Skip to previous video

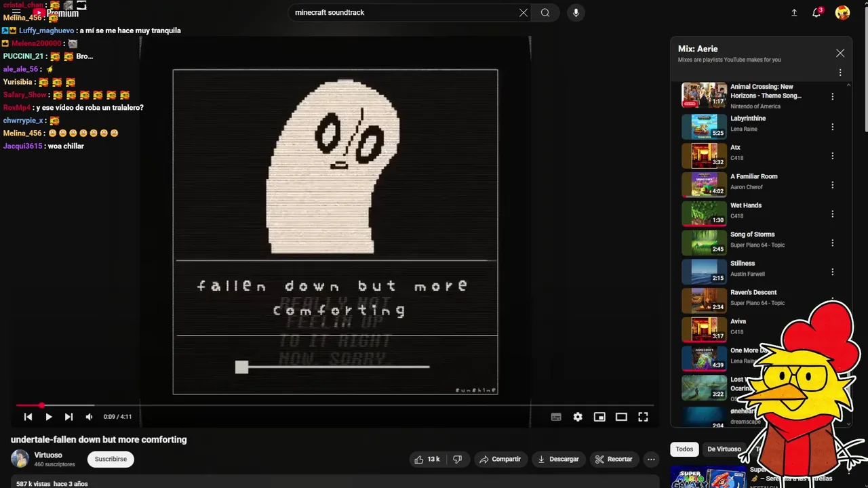[28, 417]
